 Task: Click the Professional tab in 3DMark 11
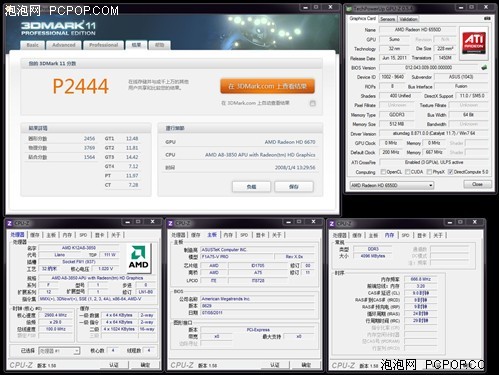coord(104,45)
